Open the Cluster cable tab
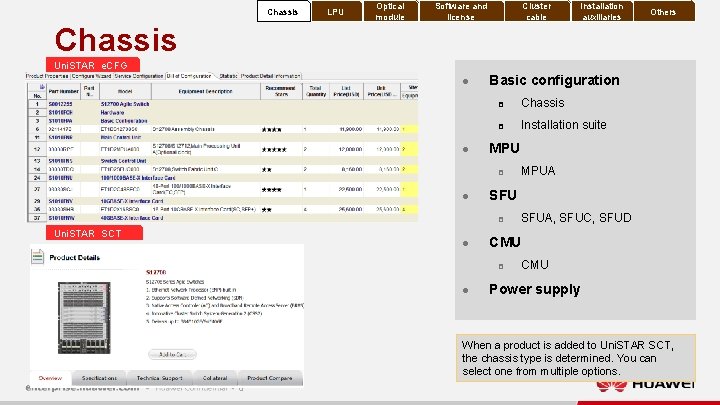Screen dimensions: 720x405 (x=537, y=11)
